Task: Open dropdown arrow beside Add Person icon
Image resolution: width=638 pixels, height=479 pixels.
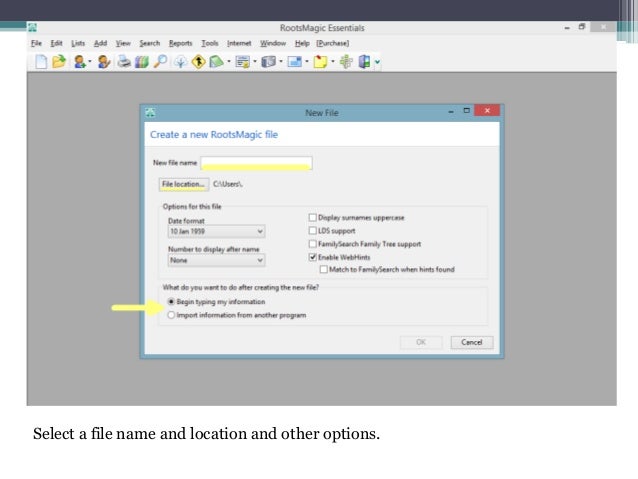Action: pos(90,62)
